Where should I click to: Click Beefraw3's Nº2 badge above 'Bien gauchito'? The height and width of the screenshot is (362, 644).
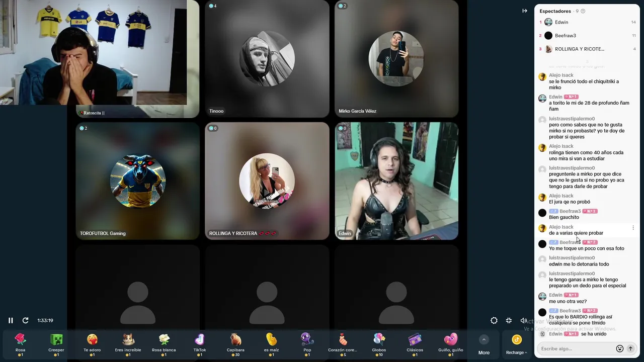590,211
